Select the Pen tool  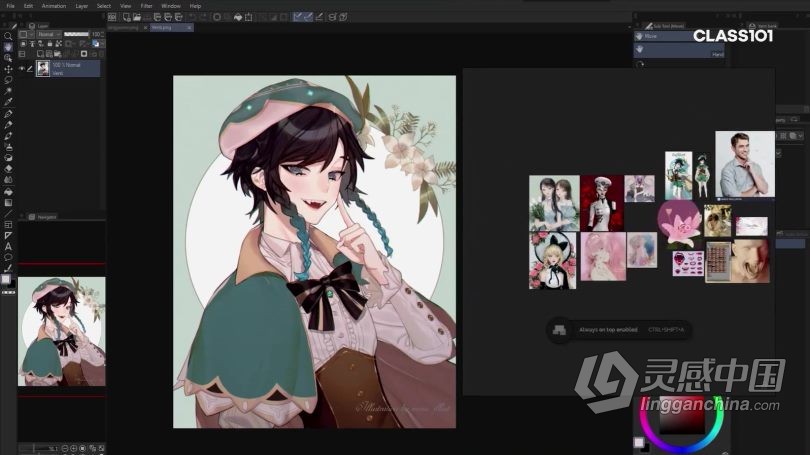(x=8, y=114)
